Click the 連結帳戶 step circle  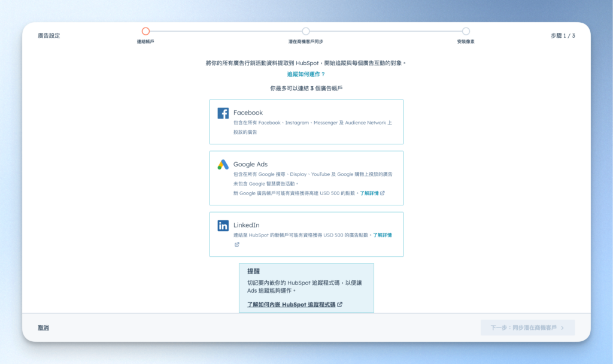click(x=145, y=31)
